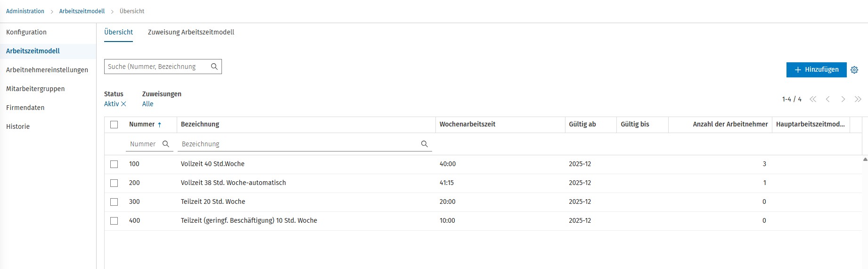This screenshot has height=269, width=868.
Task: Check the row for Teilzeit 20 Std. Woche
Action: 114,202
